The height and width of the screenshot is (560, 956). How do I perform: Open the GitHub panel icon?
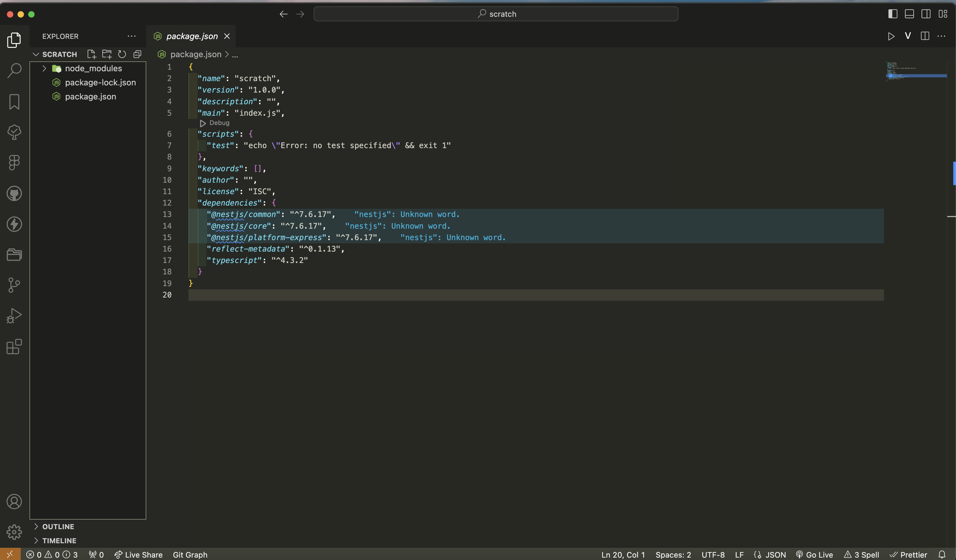14,194
